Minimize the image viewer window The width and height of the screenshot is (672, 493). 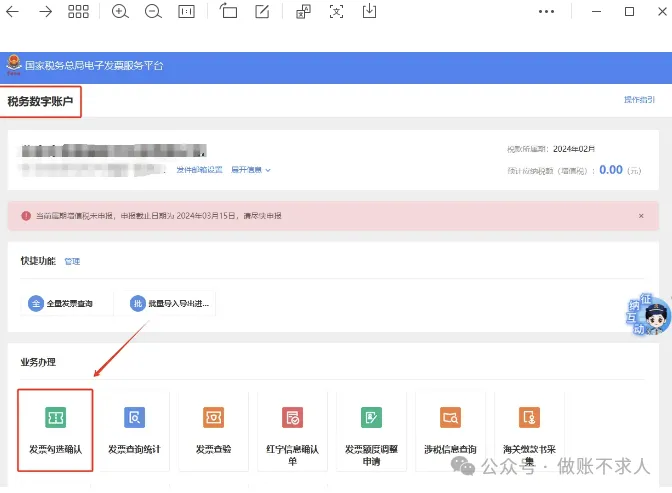coord(596,12)
